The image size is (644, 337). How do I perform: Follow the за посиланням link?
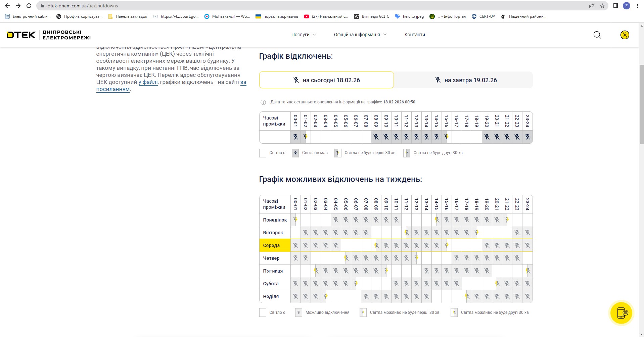pos(113,89)
